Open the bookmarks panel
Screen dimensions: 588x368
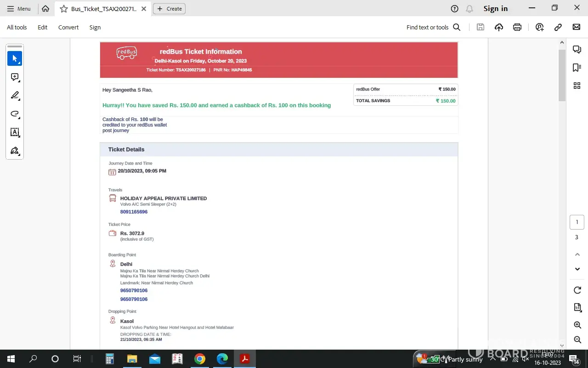pos(577,68)
